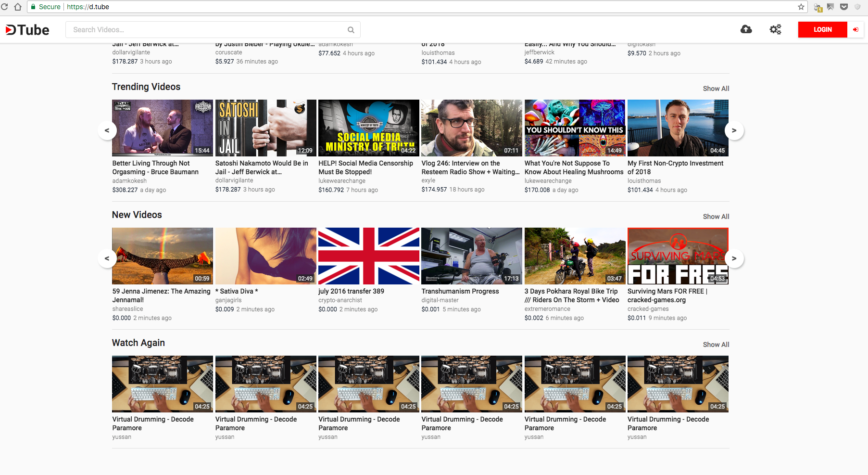Open the Vlog 246 video thumbnail
This screenshot has height=475, width=868.
click(x=472, y=128)
